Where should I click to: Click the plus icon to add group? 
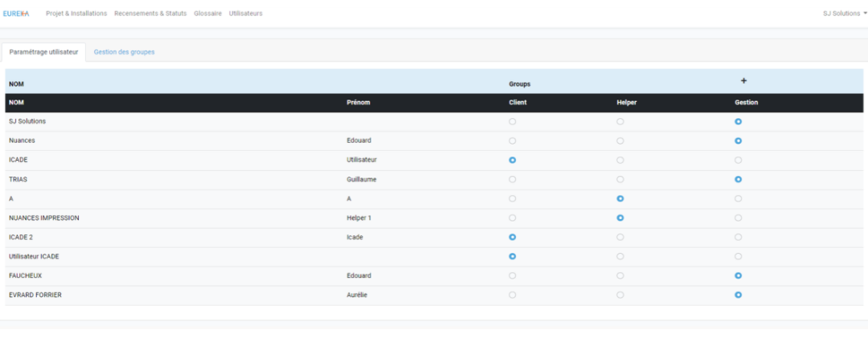point(743,81)
